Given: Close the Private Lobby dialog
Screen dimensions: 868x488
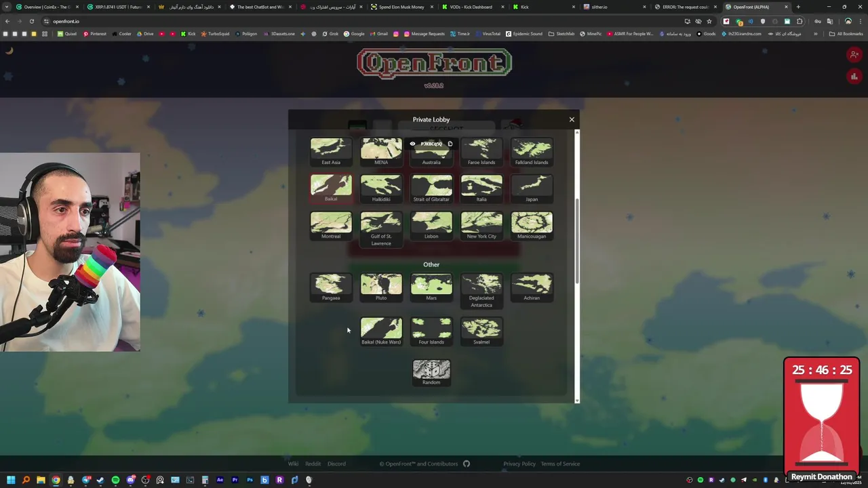Looking at the screenshot, I should coord(572,119).
